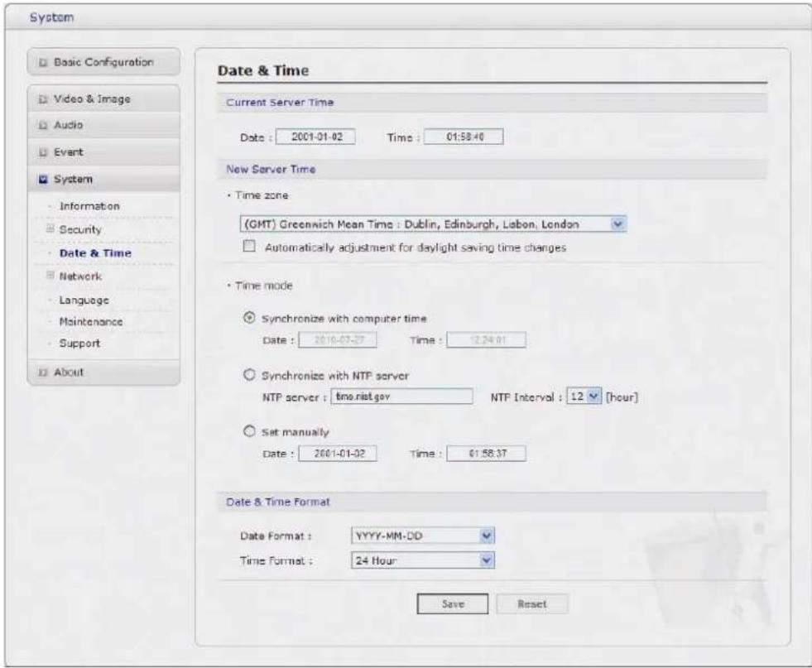Click the NTP server address field
The height and width of the screenshot is (668, 812).
[401, 396]
